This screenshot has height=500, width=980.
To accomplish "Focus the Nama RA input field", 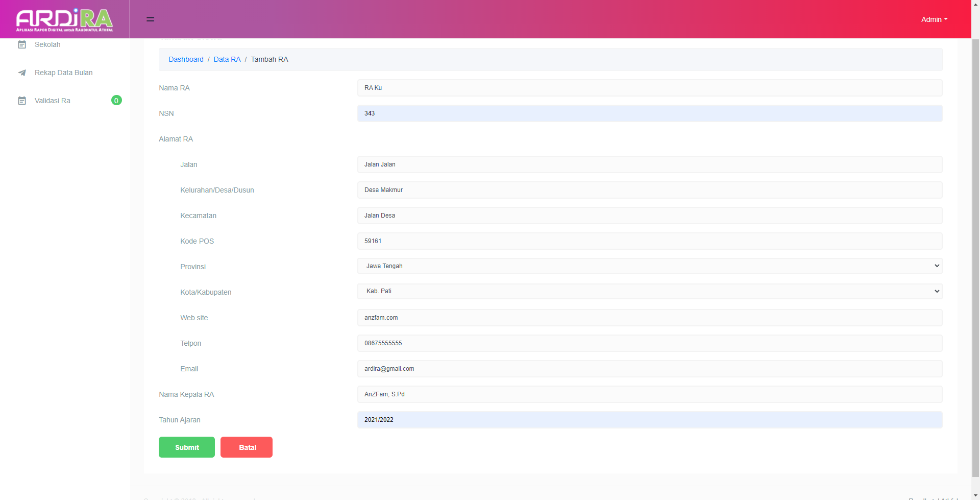I will (649, 88).
